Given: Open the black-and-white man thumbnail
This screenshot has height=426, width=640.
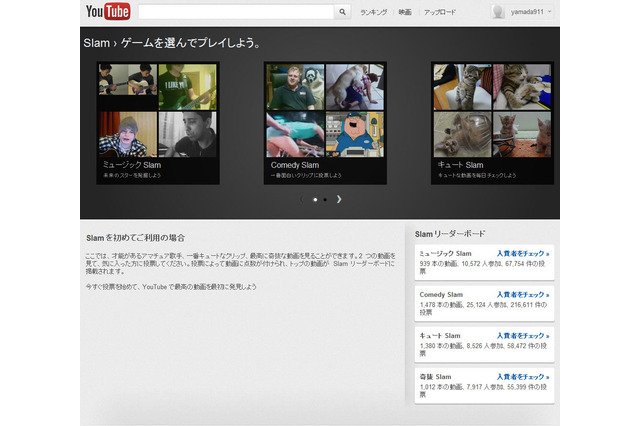Looking at the screenshot, I should [x=187, y=134].
